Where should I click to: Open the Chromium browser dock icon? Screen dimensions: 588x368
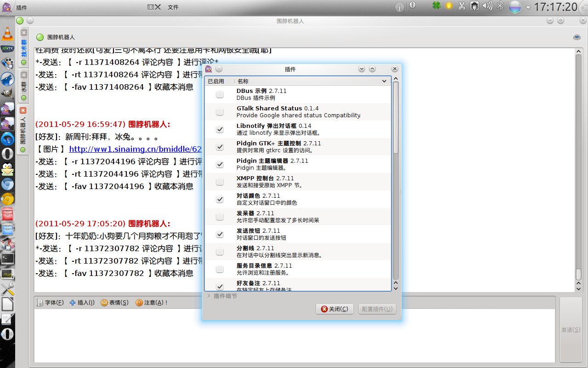pyautogui.click(x=7, y=184)
